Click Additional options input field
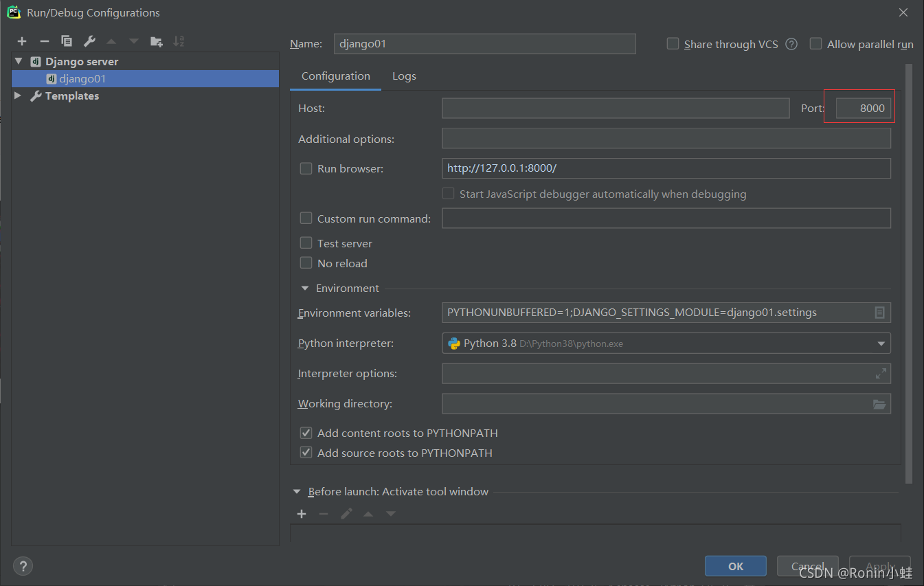This screenshot has height=586, width=924. click(666, 139)
